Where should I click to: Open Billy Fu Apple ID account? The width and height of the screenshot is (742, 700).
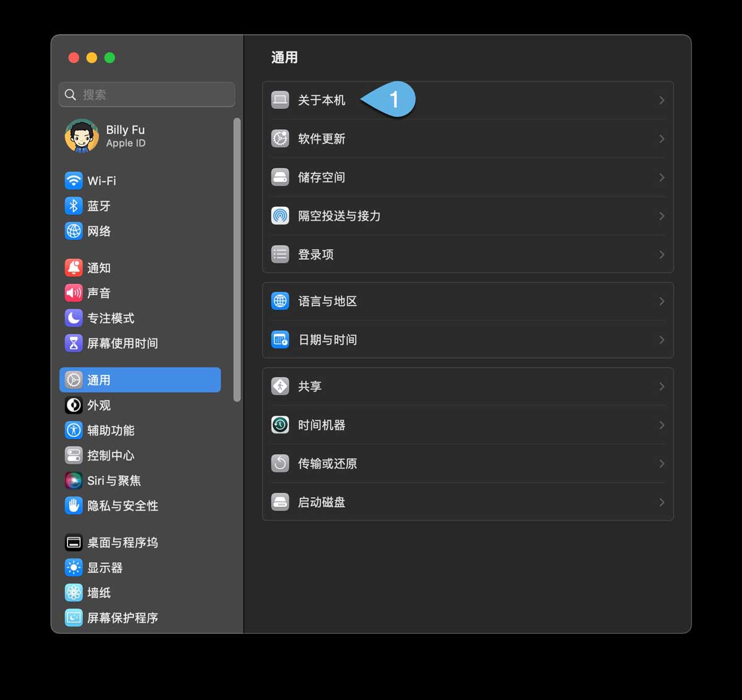click(x=125, y=136)
